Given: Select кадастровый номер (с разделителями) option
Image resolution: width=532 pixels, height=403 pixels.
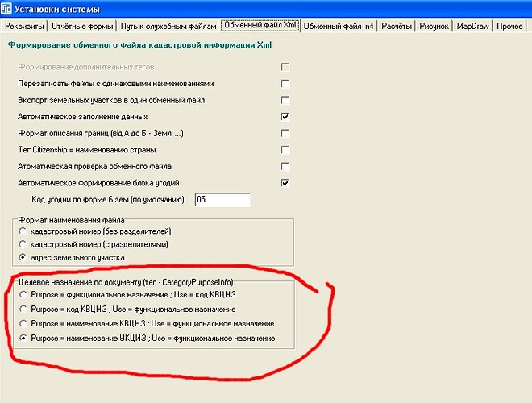Looking at the screenshot, I should (x=23, y=244).
